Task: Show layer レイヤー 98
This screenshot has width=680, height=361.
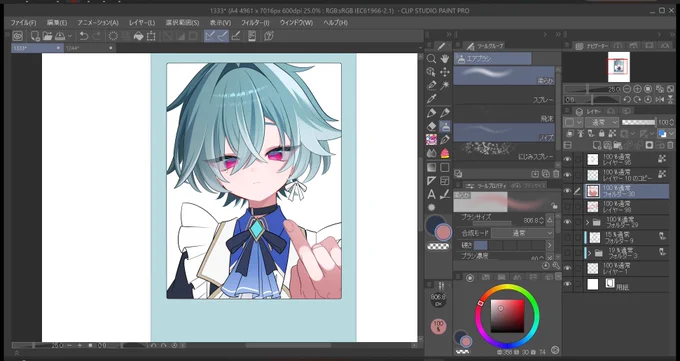Action: pos(567,207)
